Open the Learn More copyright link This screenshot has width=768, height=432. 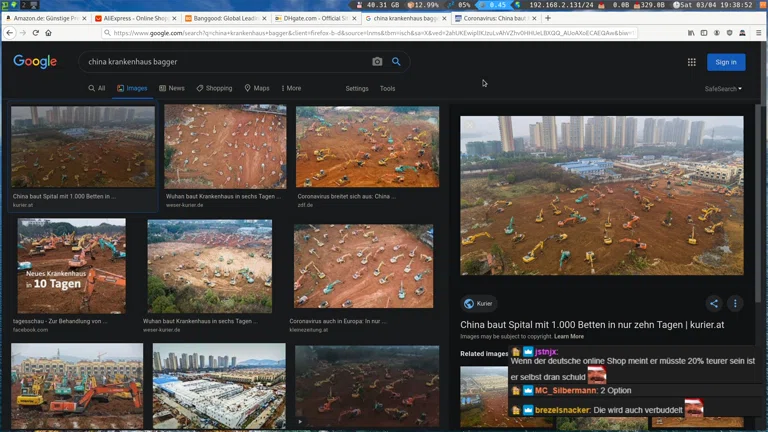coord(569,336)
